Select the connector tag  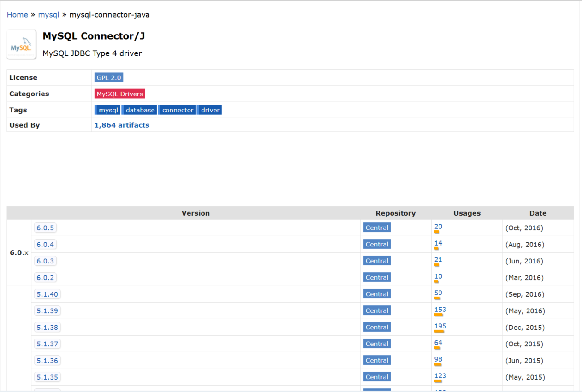pyautogui.click(x=177, y=110)
